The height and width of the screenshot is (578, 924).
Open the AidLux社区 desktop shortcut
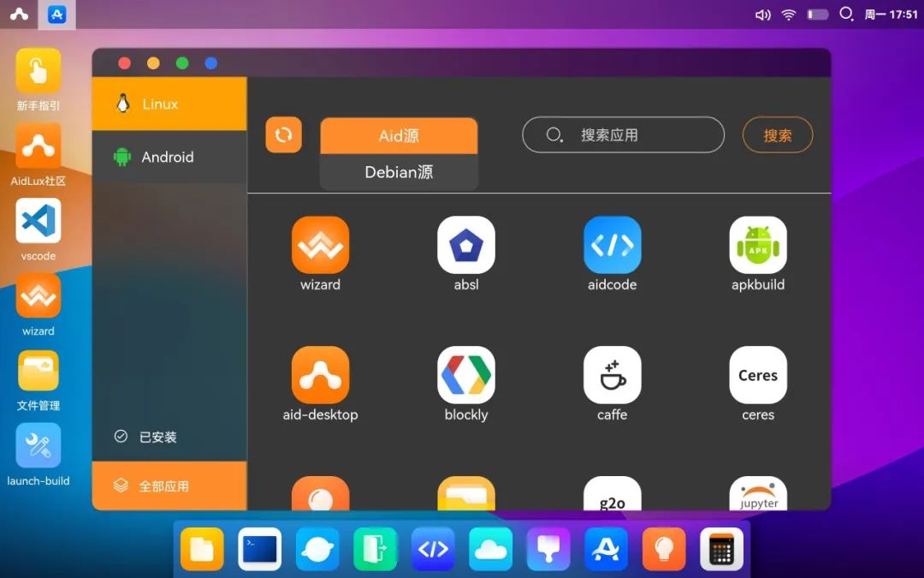pyautogui.click(x=38, y=146)
